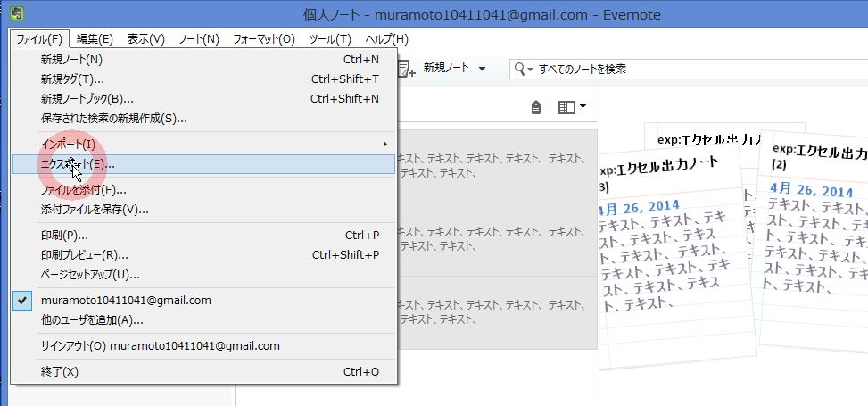Click the tag filter icon above note list
The image size is (868, 406).
pos(535,108)
